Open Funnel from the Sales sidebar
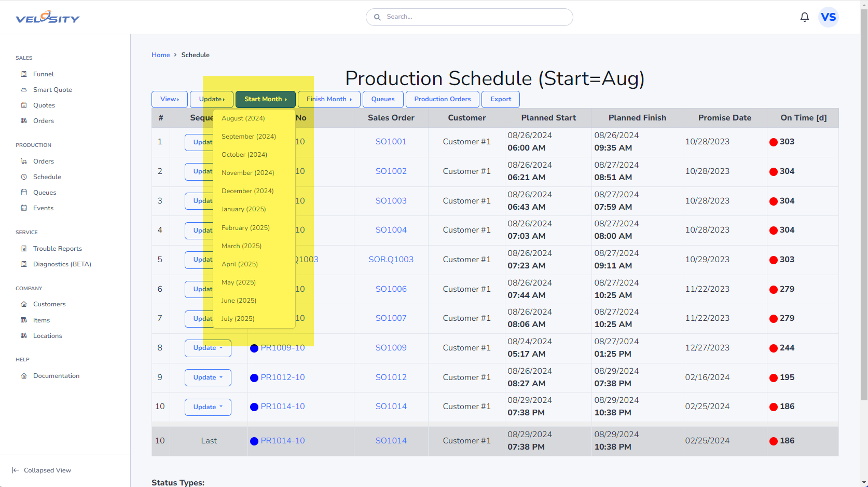Image resolution: width=868 pixels, height=487 pixels. [x=43, y=74]
